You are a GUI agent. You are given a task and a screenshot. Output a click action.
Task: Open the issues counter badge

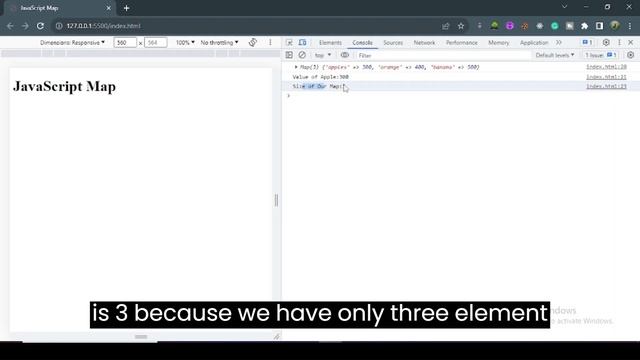587,42
